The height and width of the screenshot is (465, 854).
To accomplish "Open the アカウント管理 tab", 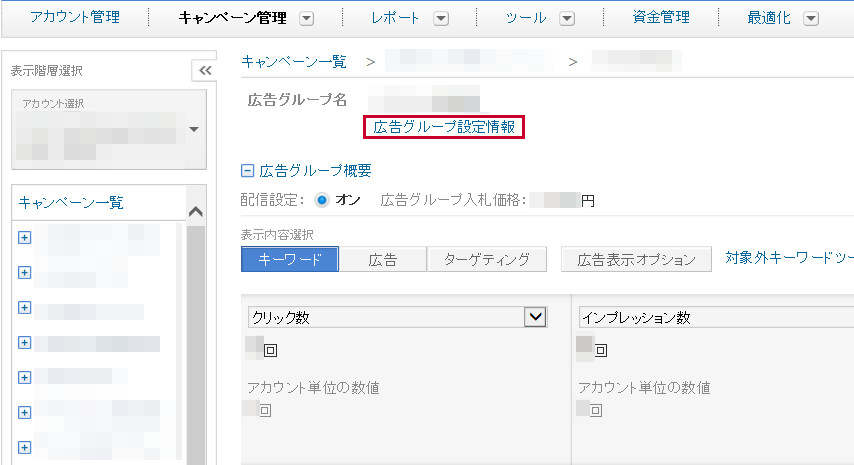I will [75, 17].
